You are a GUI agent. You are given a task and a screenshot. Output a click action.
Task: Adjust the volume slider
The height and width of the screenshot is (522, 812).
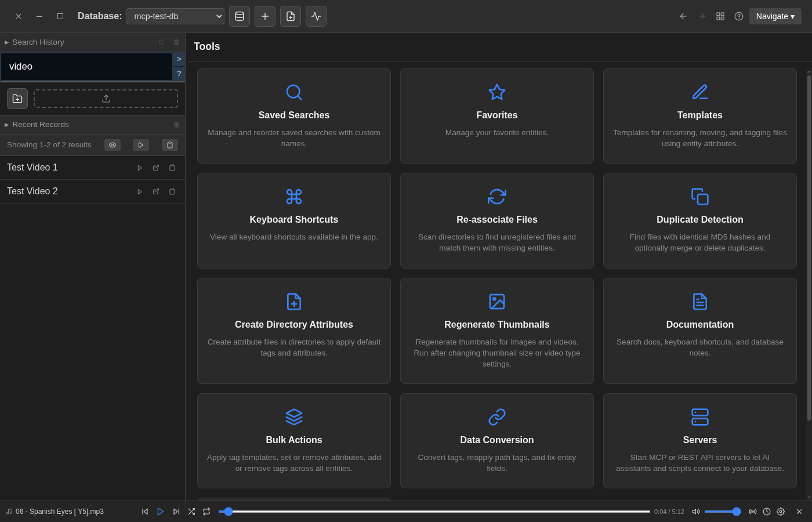point(722,512)
